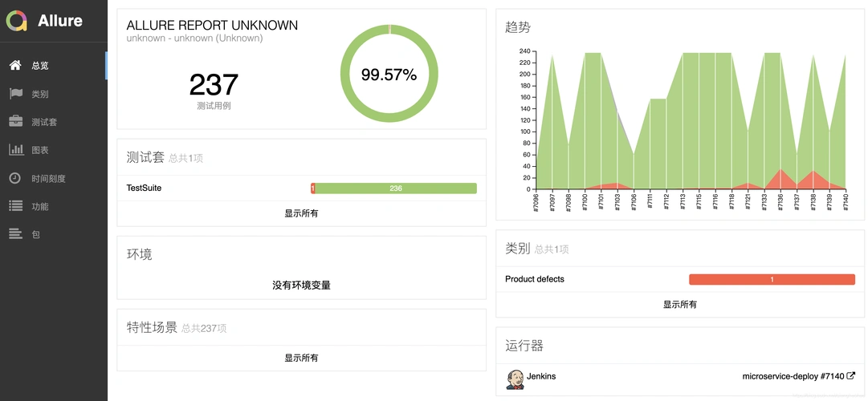
Task: Go to the 类别 categories page
Action: 54,94
